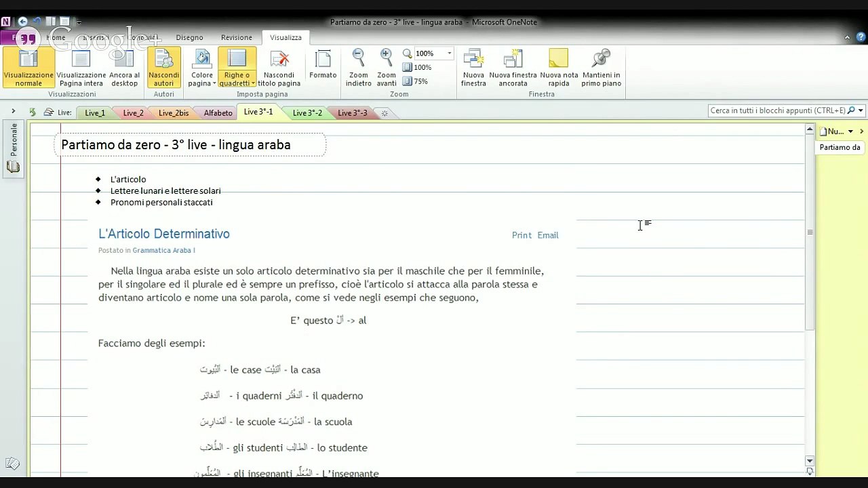Switch to the Live 3°-2 section tab
The width and height of the screenshot is (868, 488).
click(307, 113)
